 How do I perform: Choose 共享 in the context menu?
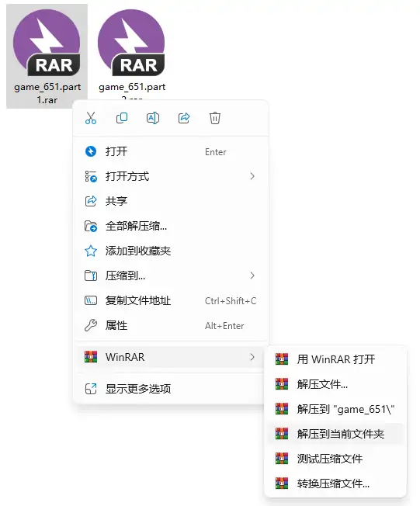[171, 201]
